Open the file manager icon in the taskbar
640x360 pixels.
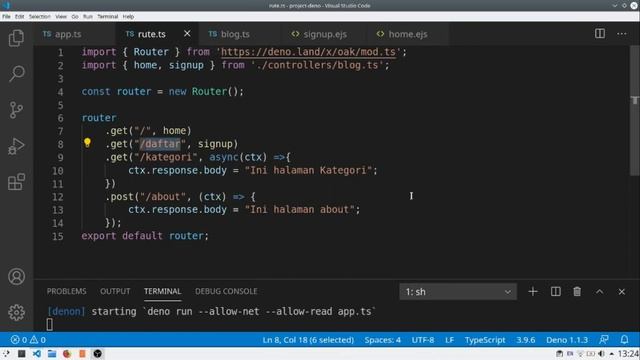(51, 353)
